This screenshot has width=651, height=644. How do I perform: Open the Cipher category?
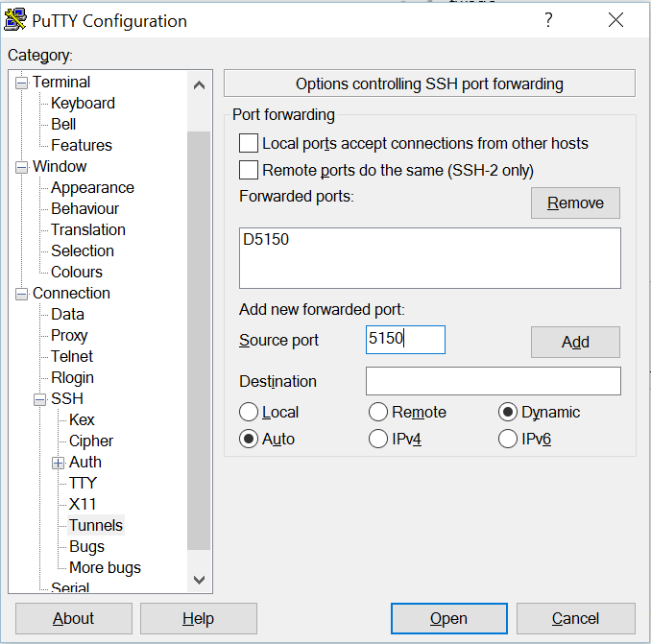[x=91, y=441]
